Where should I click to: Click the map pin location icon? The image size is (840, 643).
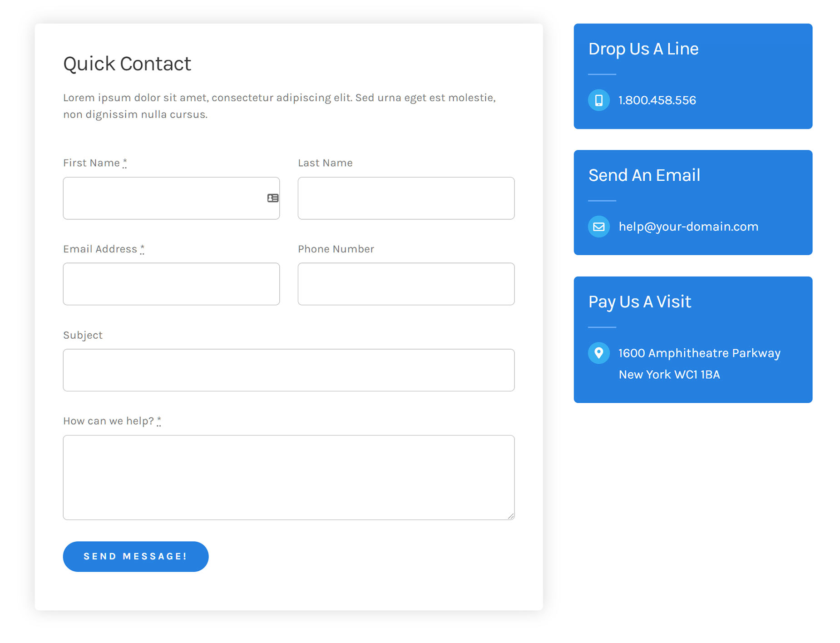[x=599, y=353]
